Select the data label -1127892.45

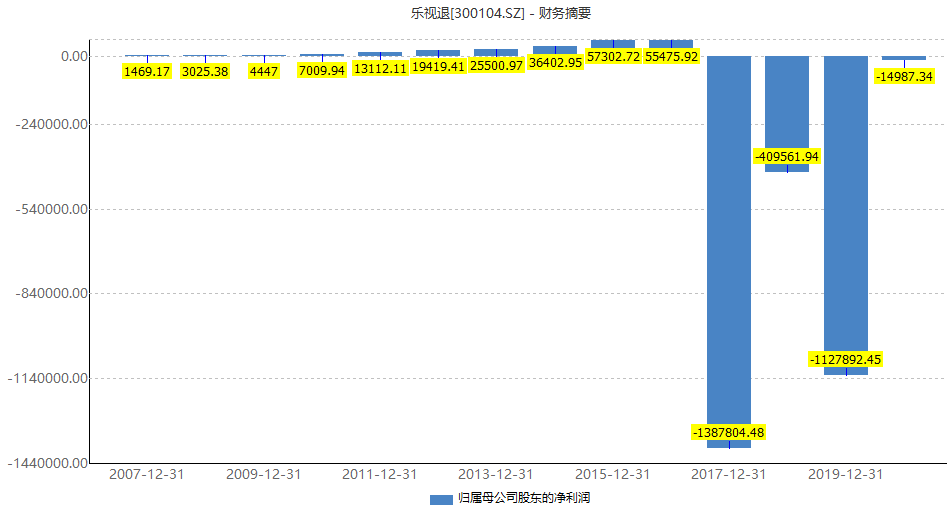pyautogui.click(x=846, y=360)
